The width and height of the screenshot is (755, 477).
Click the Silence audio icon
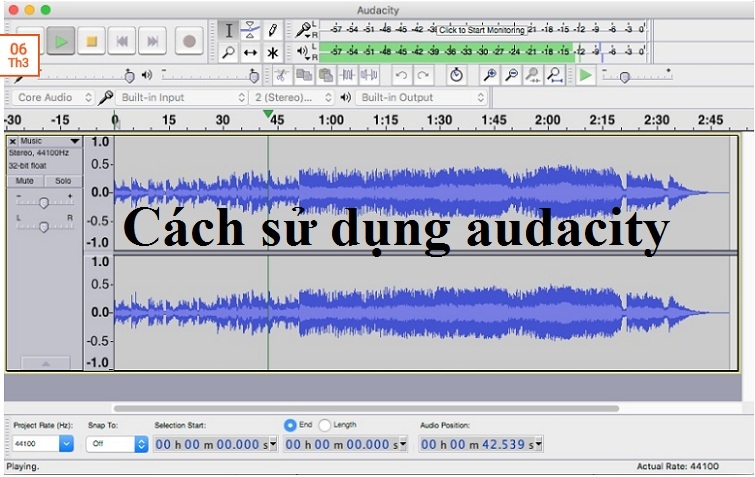pos(369,75)
